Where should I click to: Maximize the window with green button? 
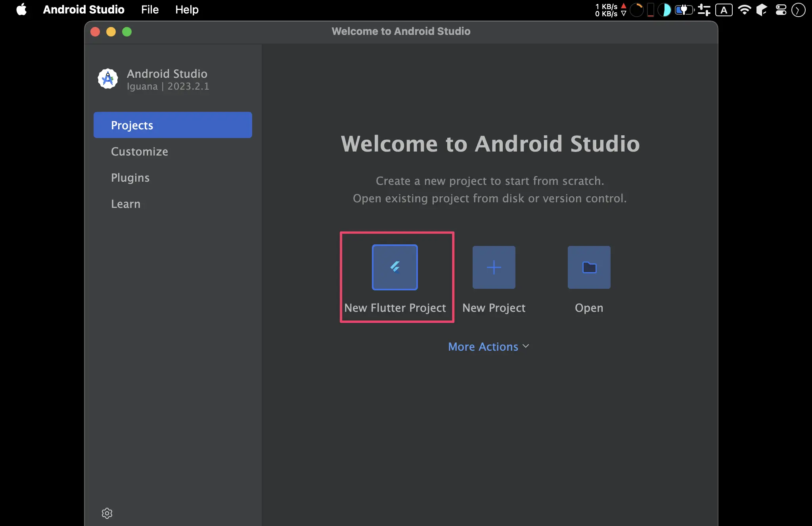[x=127, y=32]
